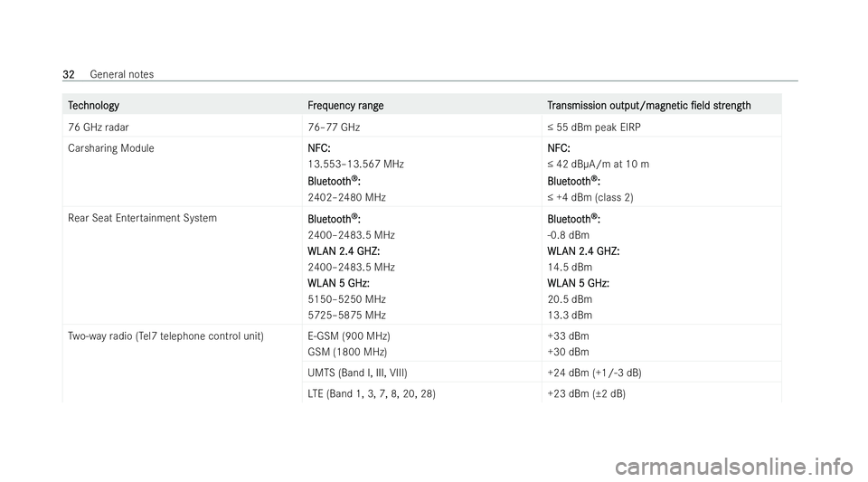
Task: Select the 76 GHz radar row label
Action: pyautogui.click(x=98, y=127)
